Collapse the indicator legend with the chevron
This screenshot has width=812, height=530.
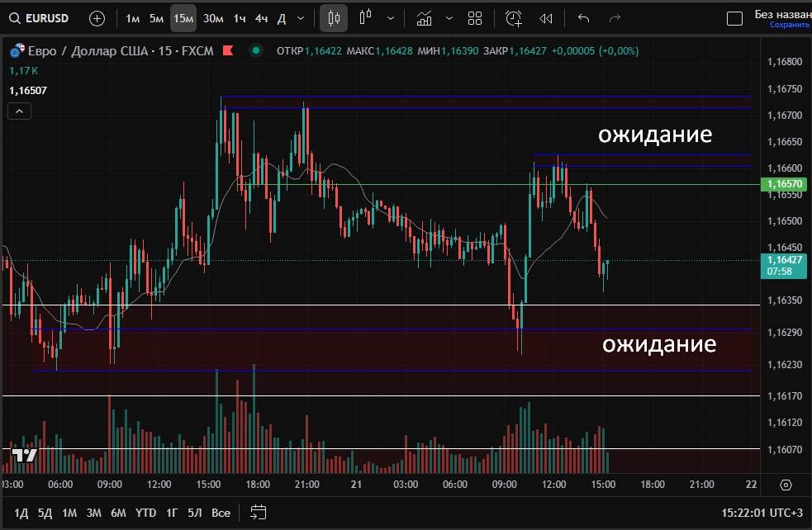pos(20,110)
